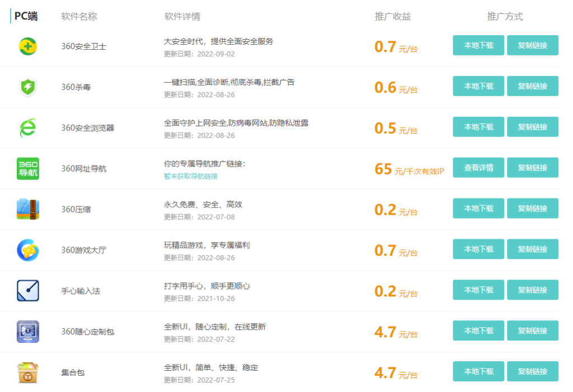Viewport: 573px width, 392px height.
Task: Click the 360安全浏览器 name text
Action: [x=88, y=128]
